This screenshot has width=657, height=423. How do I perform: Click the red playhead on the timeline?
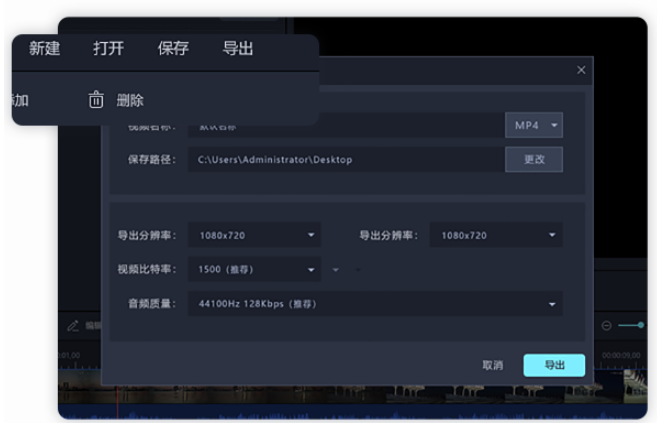117,400
